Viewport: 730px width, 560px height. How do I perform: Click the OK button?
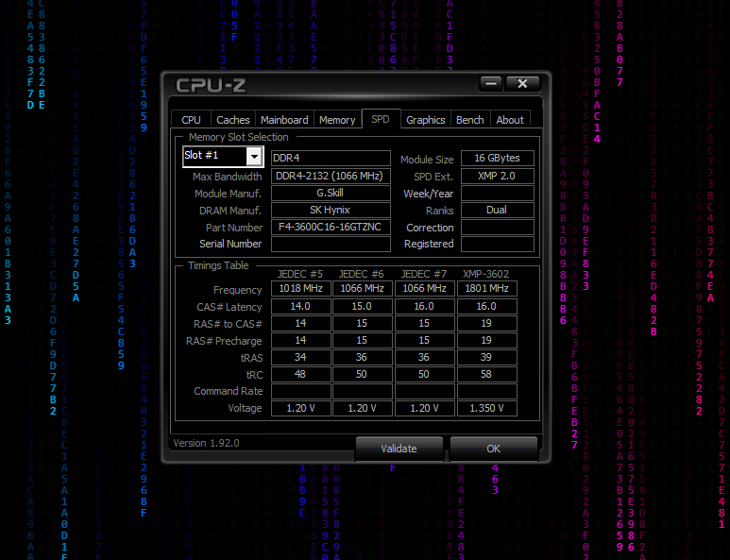coord(494,449)
